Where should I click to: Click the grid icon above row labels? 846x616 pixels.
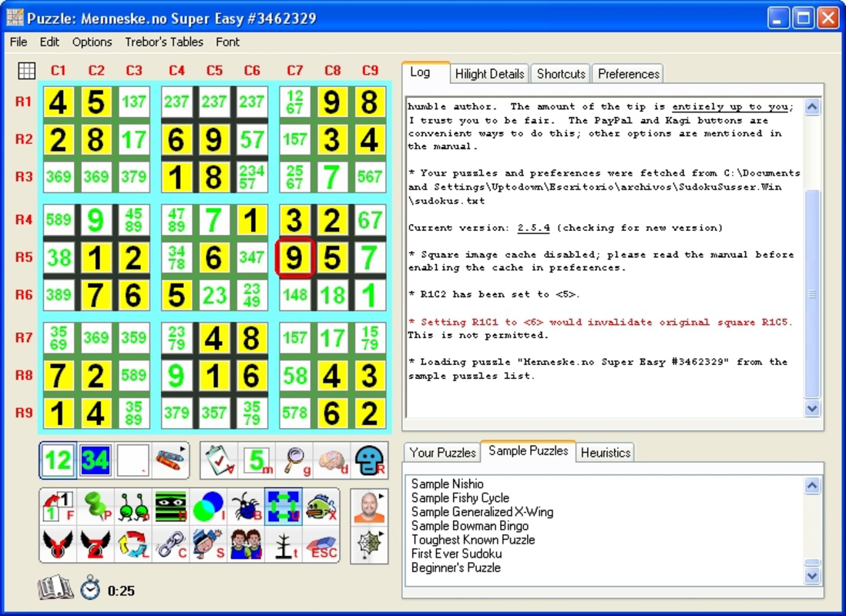coord(26,70)
